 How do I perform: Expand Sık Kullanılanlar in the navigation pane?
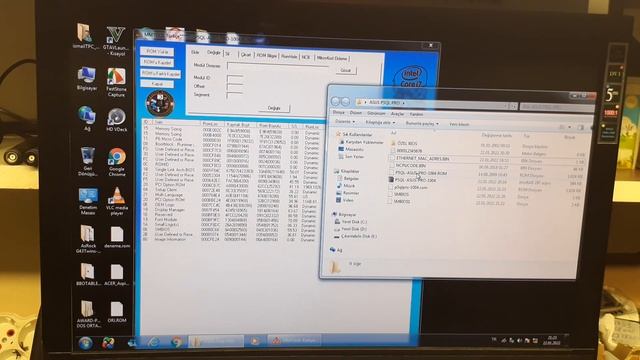[x=355, y=134]
